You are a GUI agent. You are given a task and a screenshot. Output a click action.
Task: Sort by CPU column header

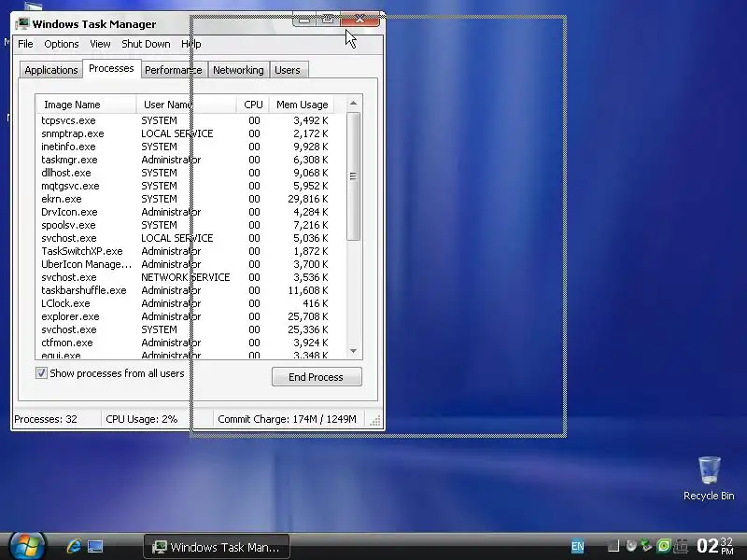tap(253, 105)
